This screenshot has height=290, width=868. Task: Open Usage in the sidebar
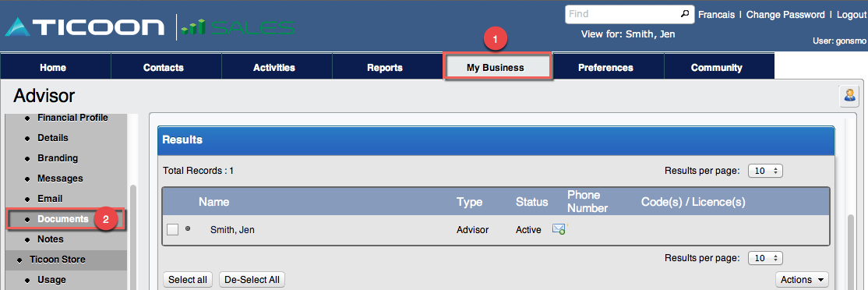[51, 280]
